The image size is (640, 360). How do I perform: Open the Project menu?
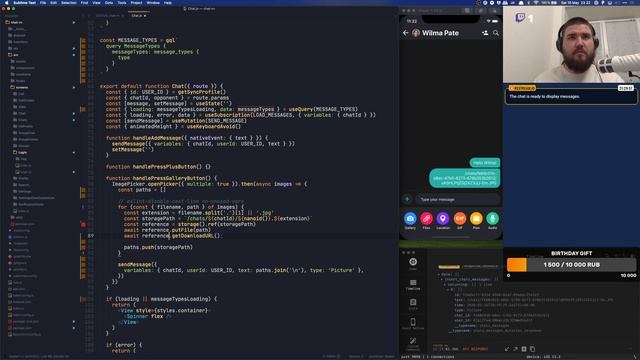click(x=136, y=2)
